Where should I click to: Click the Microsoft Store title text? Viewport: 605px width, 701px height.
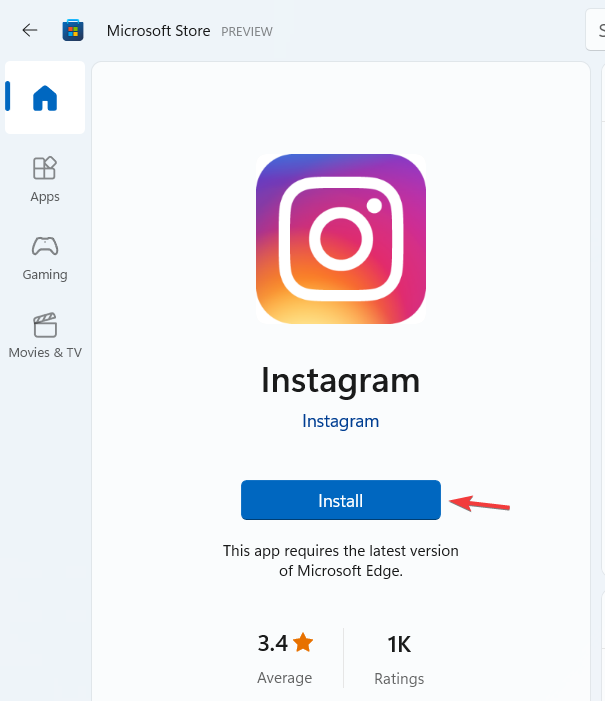click(158, 31)
